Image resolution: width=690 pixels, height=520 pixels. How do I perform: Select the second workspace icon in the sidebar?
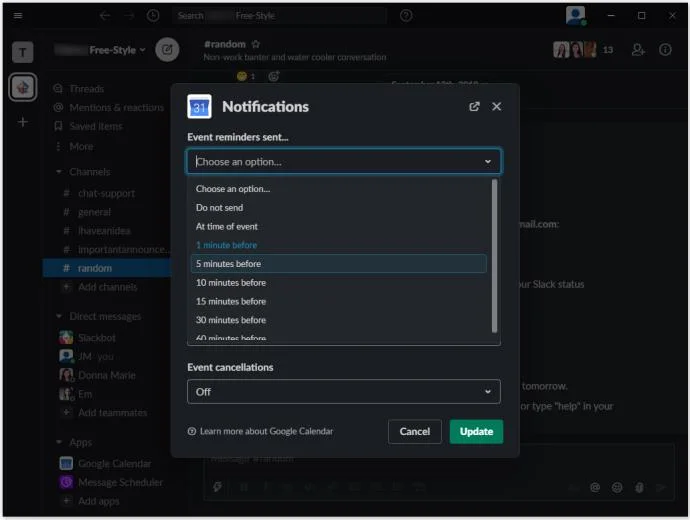[x=22, y=87]
